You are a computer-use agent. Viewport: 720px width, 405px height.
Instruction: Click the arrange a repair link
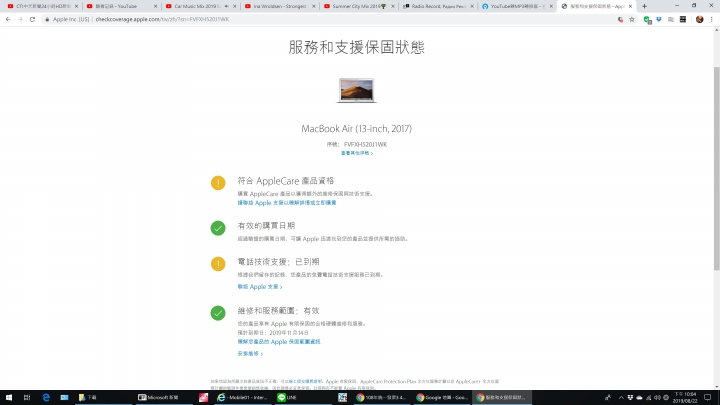tap(250, 354)
